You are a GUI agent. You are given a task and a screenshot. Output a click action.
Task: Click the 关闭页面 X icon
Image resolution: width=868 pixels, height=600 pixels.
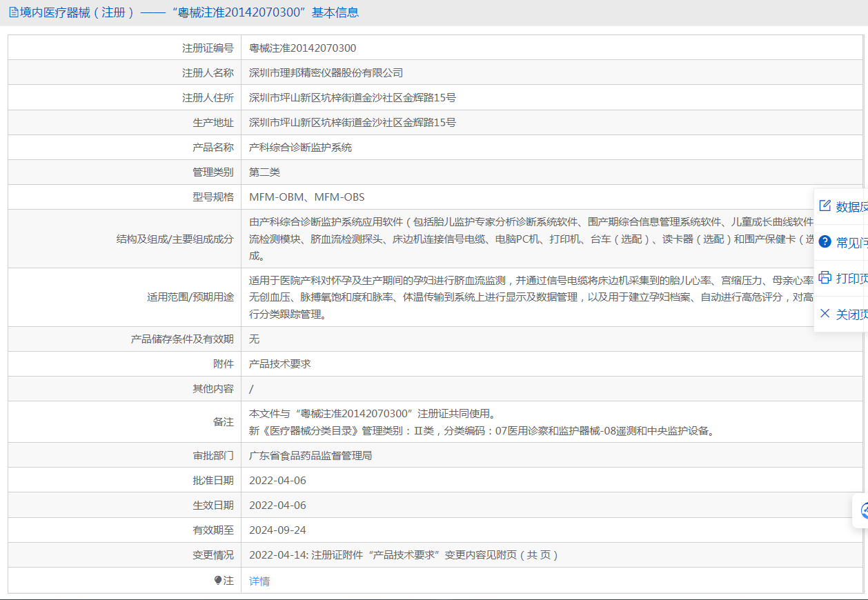(x=825, y=314)
